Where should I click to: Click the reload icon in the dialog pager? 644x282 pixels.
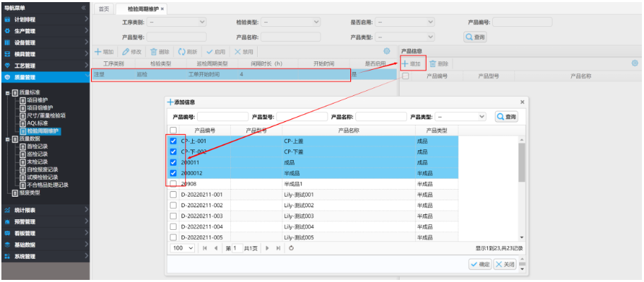coord(291,248)
